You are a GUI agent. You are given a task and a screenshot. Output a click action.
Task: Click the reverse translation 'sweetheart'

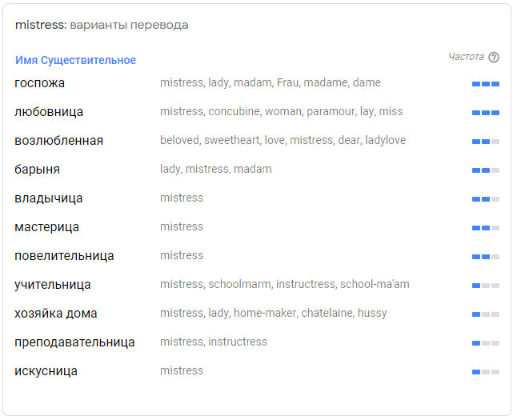coord(232,140)
